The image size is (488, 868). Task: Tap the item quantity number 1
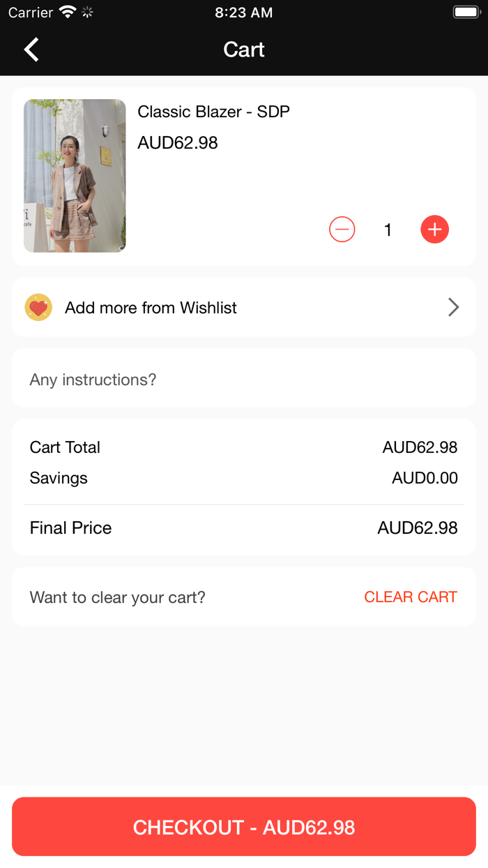(388, 230)
